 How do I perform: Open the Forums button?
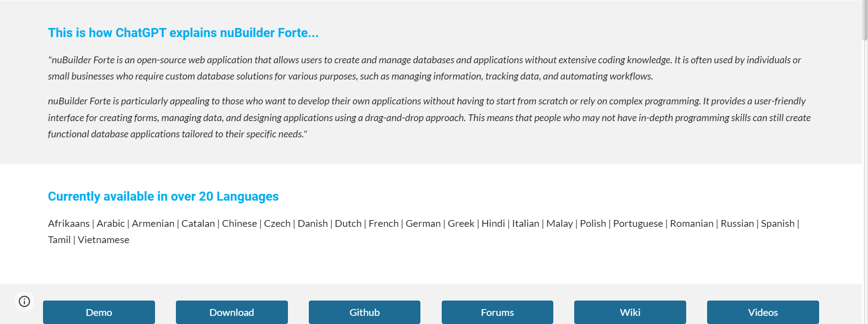497,312
